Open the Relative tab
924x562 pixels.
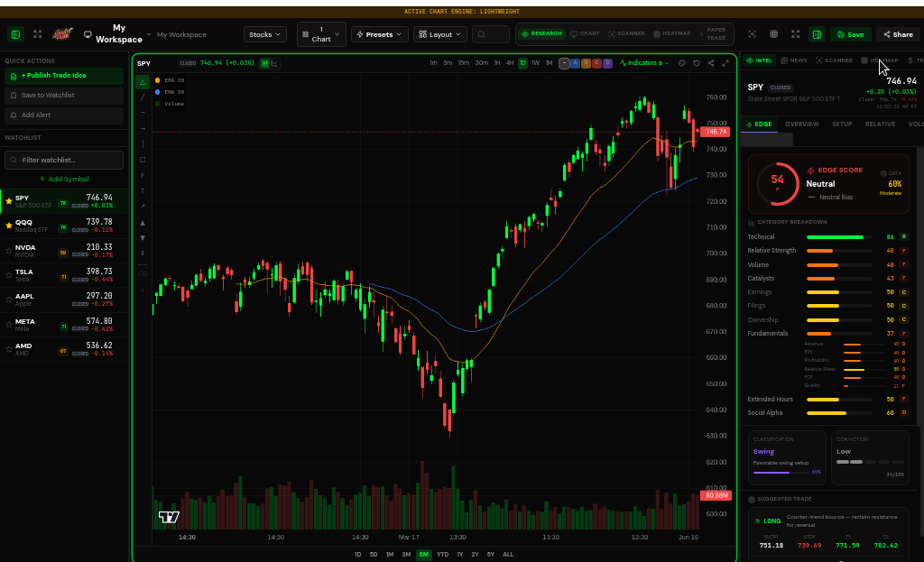(880, 124)
